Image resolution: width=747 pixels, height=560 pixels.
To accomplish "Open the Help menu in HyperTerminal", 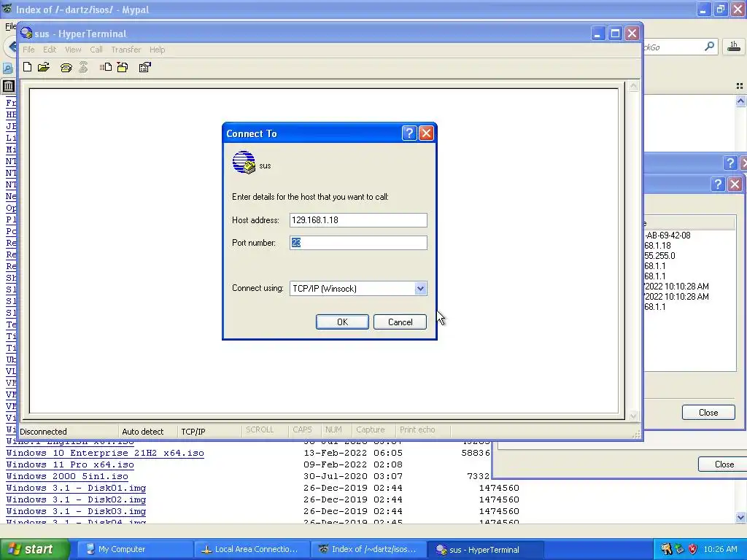I will 158,50.
